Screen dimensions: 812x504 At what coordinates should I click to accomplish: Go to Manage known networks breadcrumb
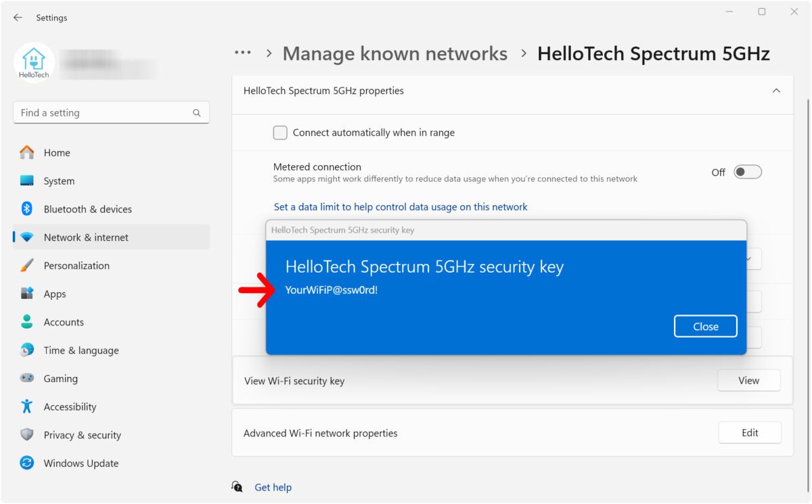pos(394,53)
